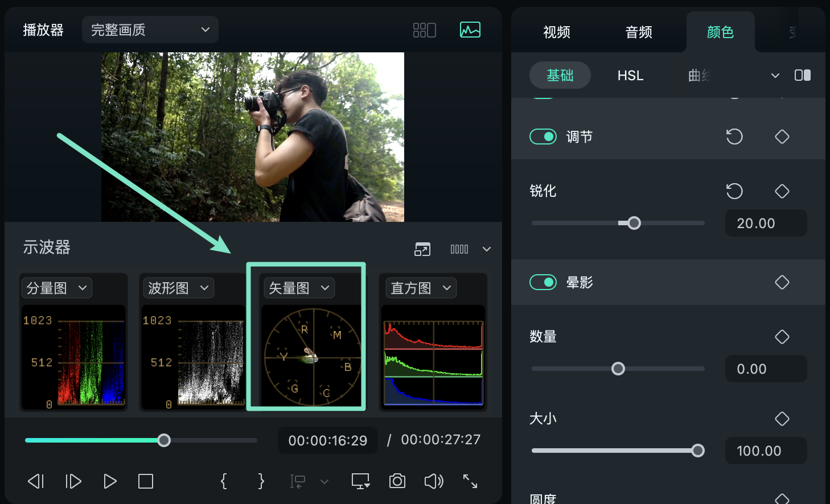The width and height of the screenshot is (830, 504).
Task: Disable the 调节 toggle
Action: 543,137
